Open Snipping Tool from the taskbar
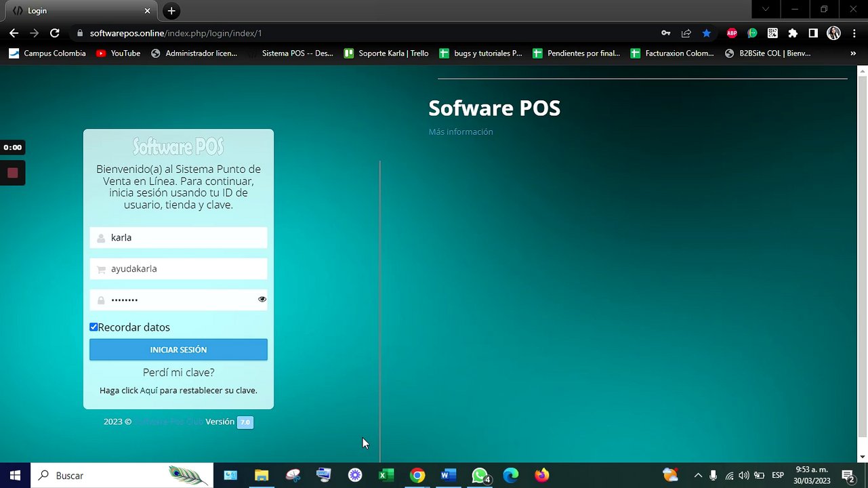868x488 pixels. 293,475
